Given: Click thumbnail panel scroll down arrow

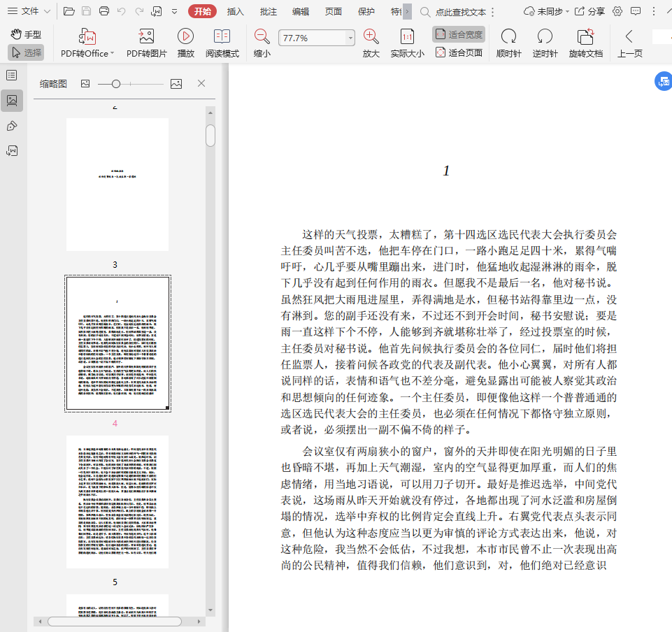Looking at the screenshot, I should click(x=210, y=610).
